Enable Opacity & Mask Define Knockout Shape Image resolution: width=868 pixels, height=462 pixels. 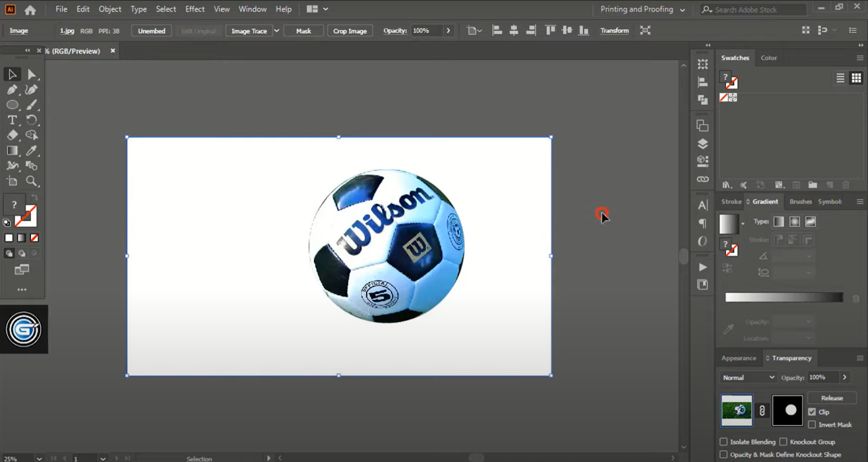coord(724,454)
